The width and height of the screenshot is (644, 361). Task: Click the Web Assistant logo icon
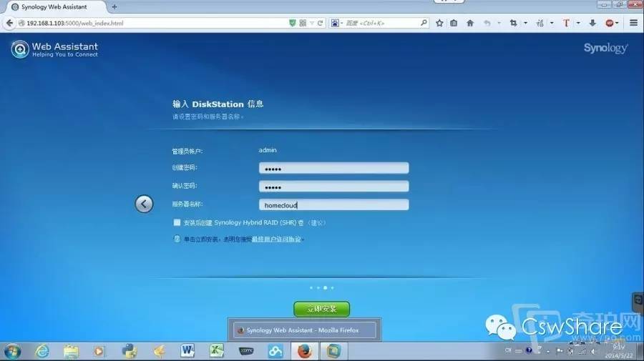20,49
